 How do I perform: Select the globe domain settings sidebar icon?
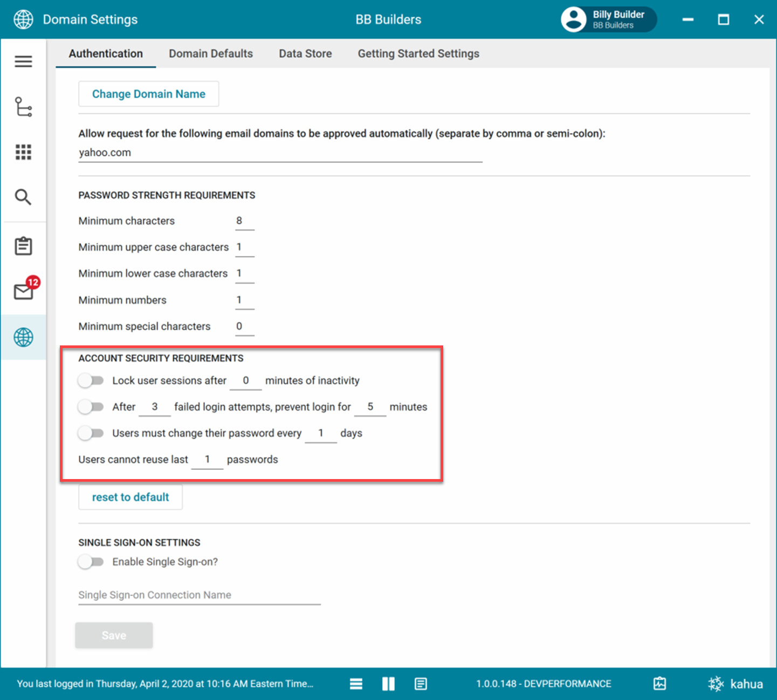click(23, 337)
